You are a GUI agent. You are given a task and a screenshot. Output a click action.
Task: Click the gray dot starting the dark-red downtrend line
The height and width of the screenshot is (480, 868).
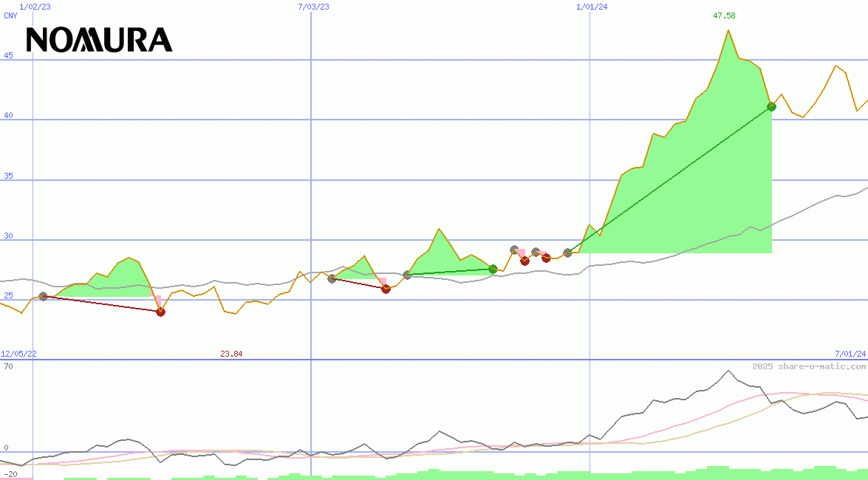(x=332, y=279)
